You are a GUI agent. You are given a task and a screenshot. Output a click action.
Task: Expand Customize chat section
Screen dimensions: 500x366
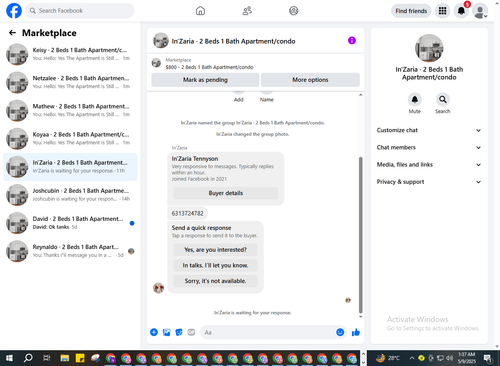pos(429,130)
